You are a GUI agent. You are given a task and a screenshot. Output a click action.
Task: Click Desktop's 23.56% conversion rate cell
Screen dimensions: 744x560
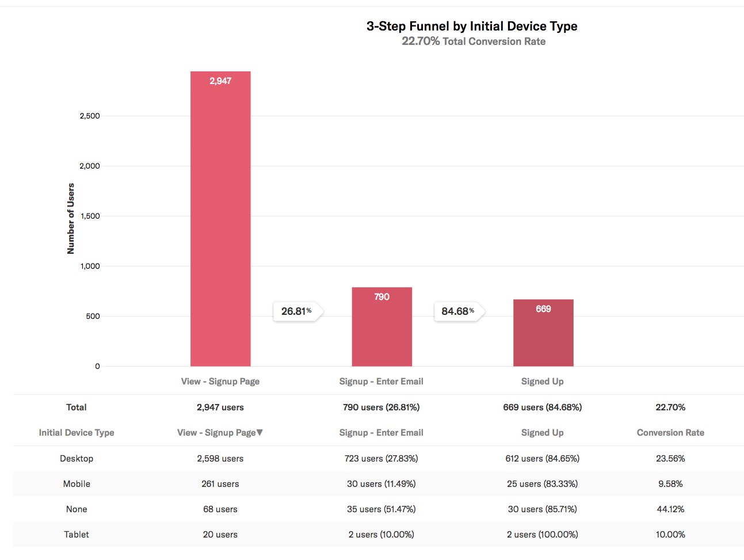point(670,459)
